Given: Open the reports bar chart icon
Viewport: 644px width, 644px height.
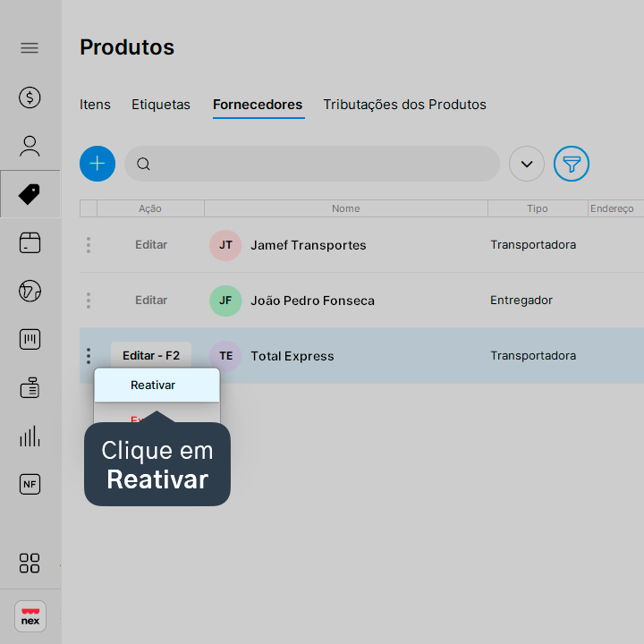Looking at the screenshot, I should (30, 436).
